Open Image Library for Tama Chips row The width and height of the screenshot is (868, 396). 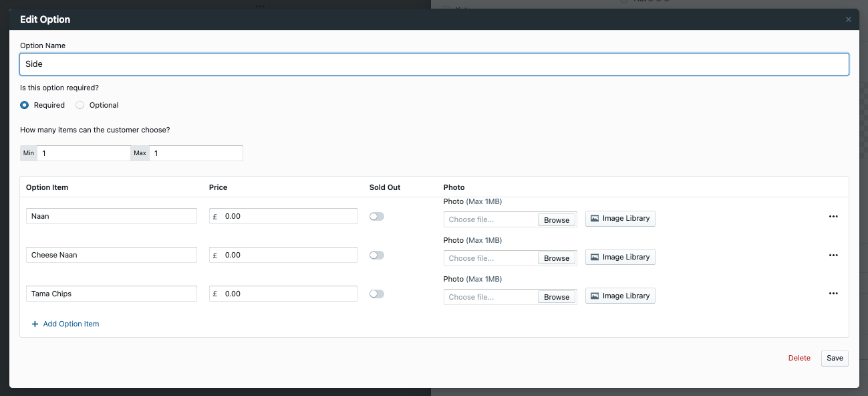pos(619,296)
